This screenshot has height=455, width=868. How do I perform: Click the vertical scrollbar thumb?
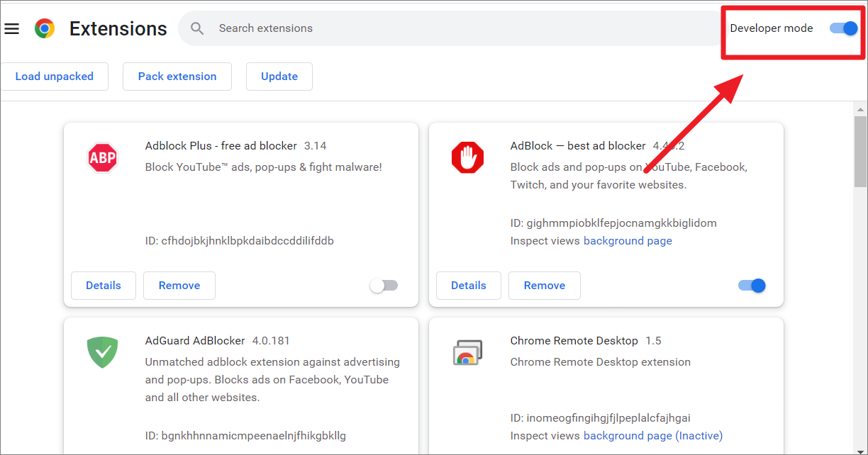(x=860, y=152)
